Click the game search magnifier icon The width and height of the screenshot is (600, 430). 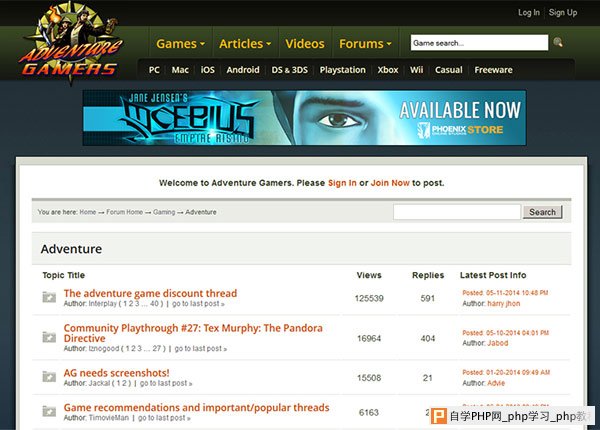click(558, 42)
